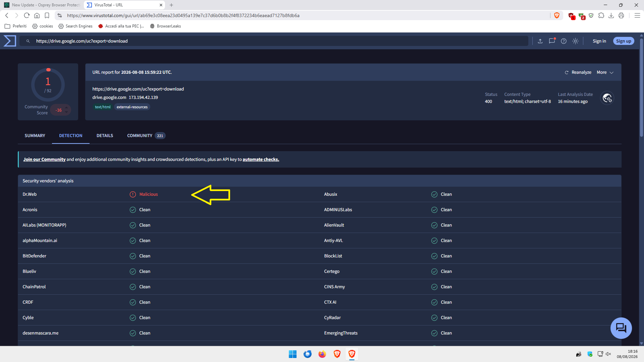The width and height of the screenshot is (644, 362).
Task: Click the print icon in toolbar
Action: tap(621, 15)
